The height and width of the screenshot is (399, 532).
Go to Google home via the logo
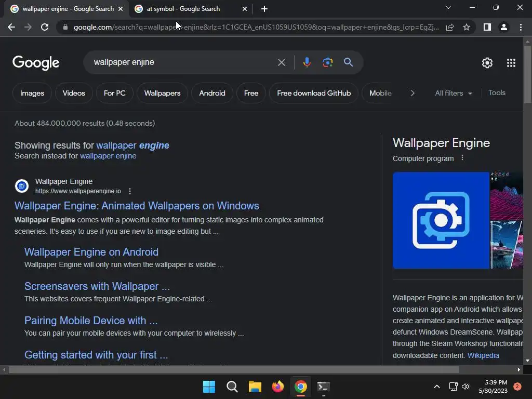click(36, 63)
